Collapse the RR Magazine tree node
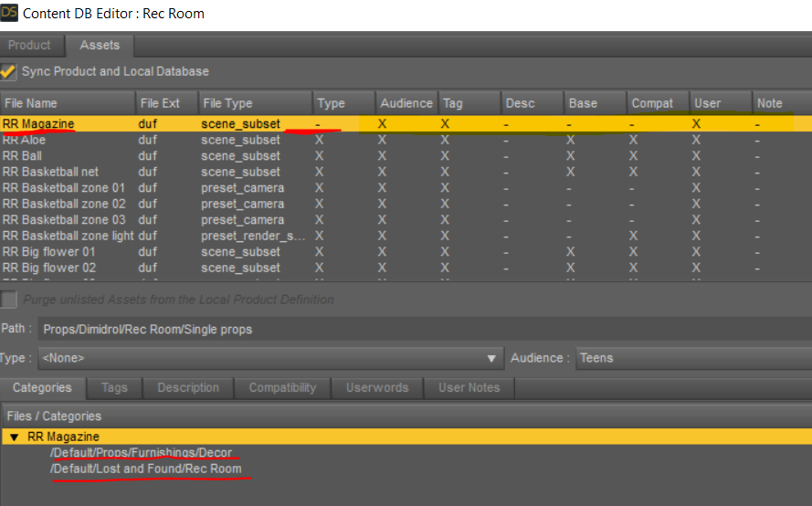Screen dimensions: 812x506 pos(15,437)
